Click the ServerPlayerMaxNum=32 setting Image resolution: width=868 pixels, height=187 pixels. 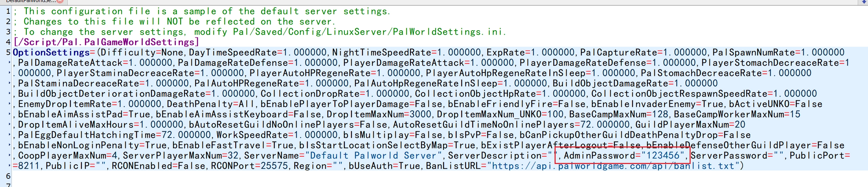pos(180,156)
